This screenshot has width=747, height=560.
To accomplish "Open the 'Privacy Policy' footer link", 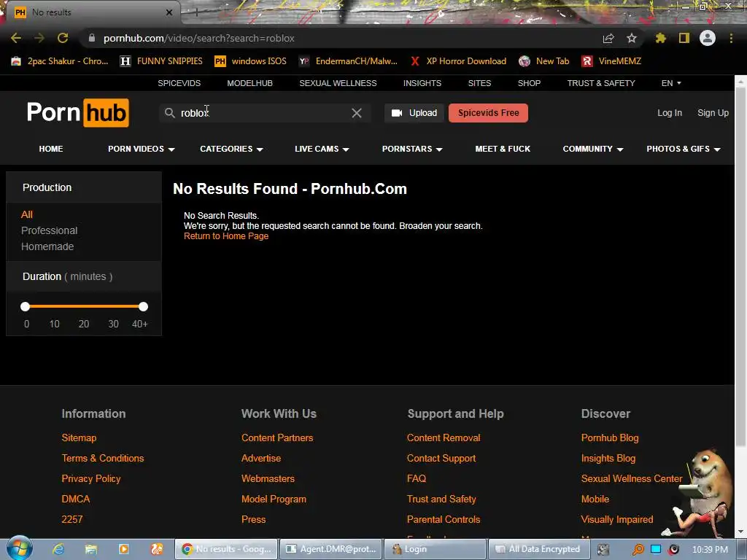I will click(91, 478).
